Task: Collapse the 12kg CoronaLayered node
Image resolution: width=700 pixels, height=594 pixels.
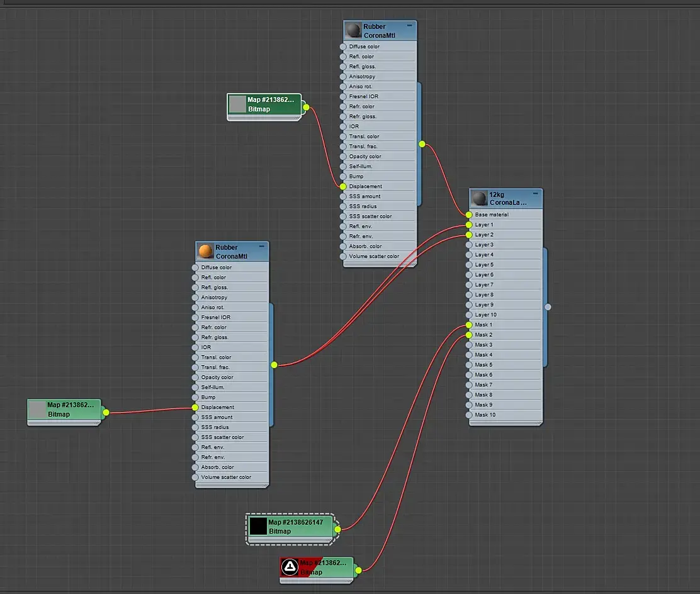Action: pyautogui.click(x=535, y=193)
